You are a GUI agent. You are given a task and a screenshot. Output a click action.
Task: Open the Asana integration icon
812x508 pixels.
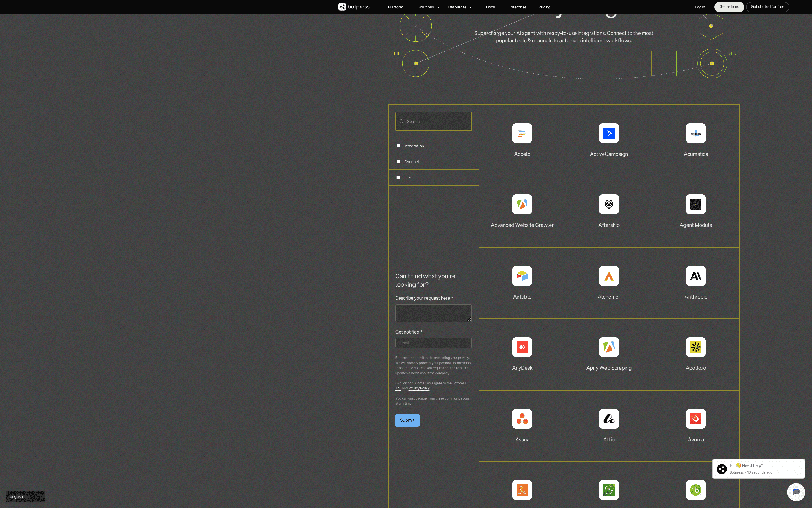coord(522,419)
